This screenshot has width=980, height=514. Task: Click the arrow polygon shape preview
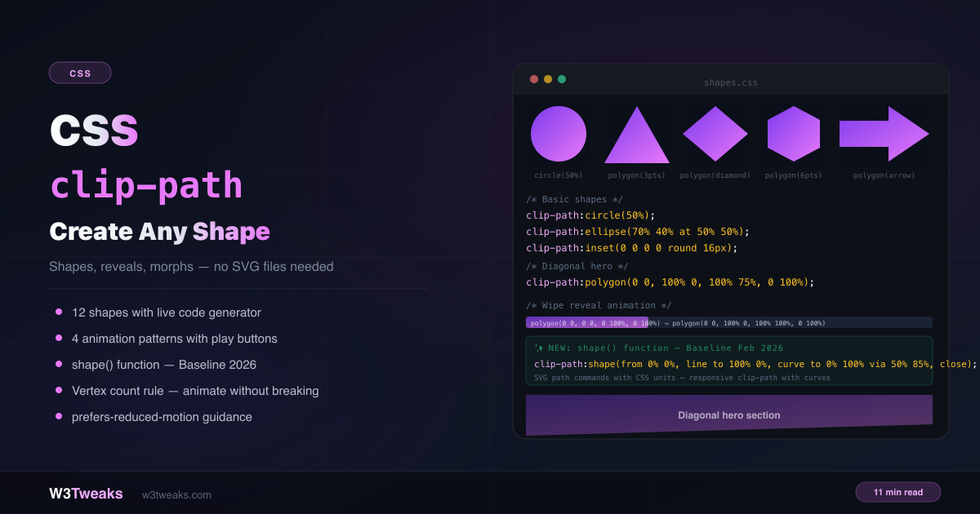(884, 134)
